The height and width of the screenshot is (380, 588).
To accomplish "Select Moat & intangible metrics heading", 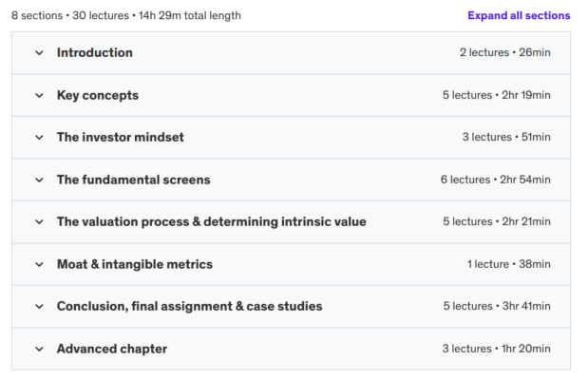I will (134, 264).
